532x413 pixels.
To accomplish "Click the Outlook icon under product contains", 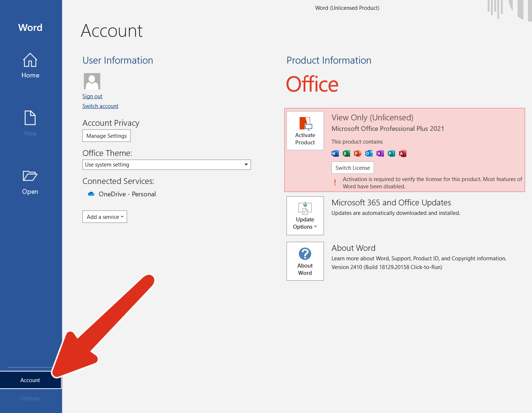I will 369,153.
